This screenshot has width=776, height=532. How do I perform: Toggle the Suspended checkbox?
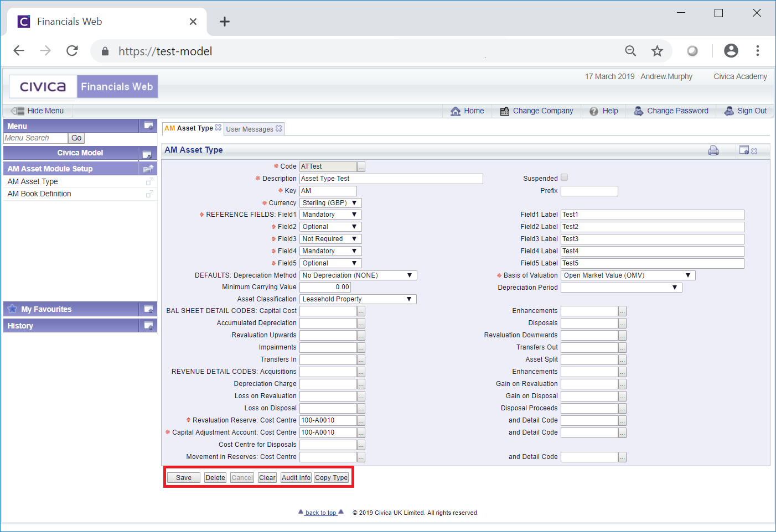[x=564, y=178]
